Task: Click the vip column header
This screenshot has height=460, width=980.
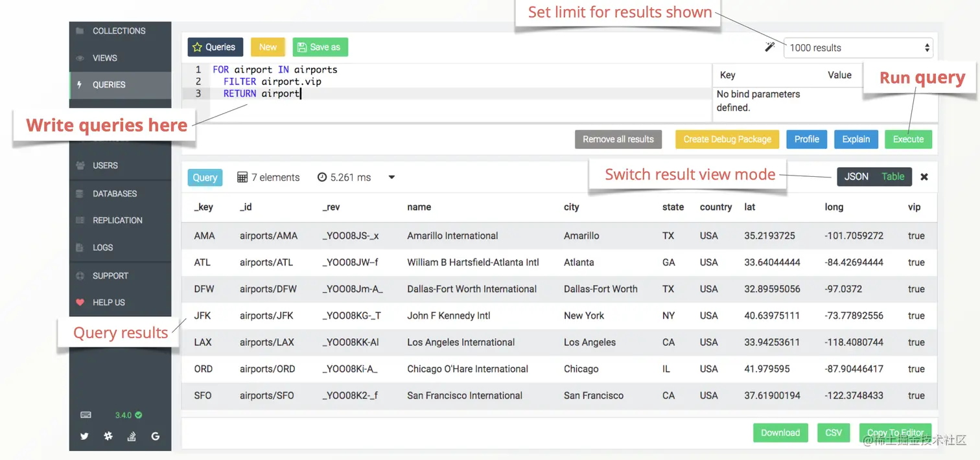Action: click(914, 207)
